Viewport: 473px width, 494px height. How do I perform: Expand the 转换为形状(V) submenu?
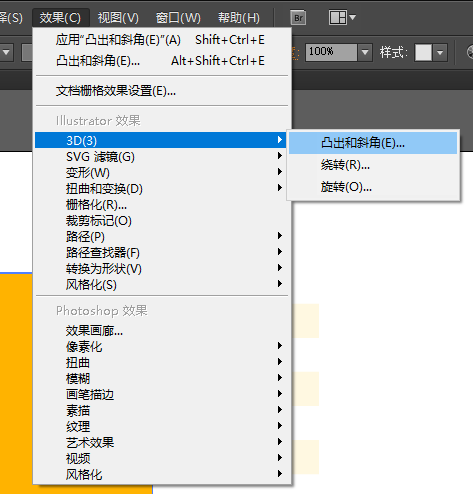pos(162,269)
